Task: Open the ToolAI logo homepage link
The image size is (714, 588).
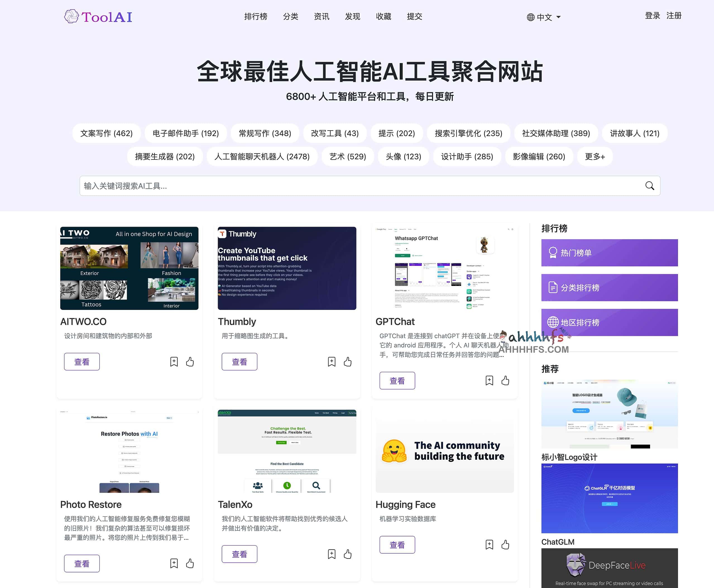Action: (x=98, y=17)
